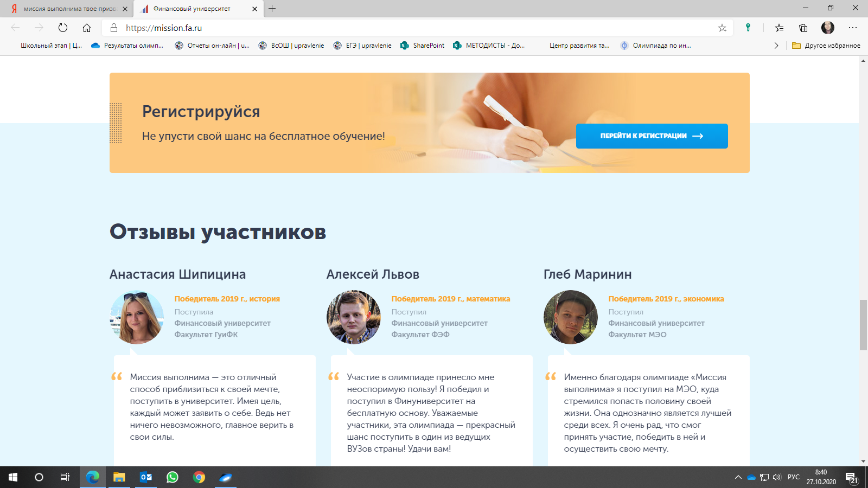Close the Финансовый университет tab
The height and width of the screenshot is (488, 868).
coord(255,9)
